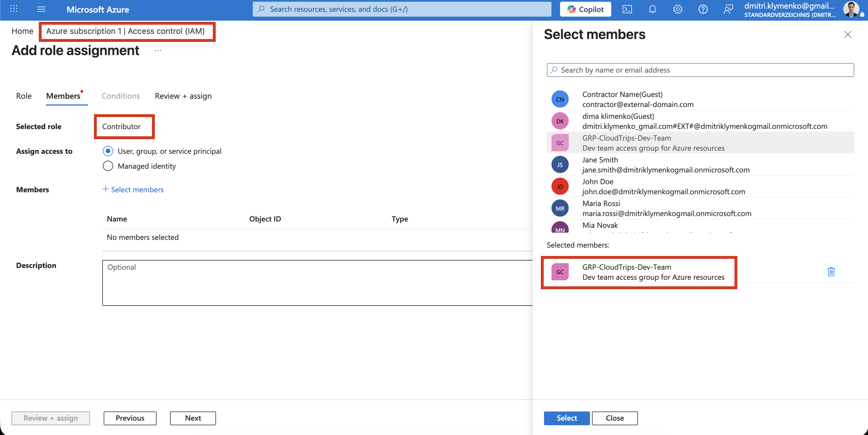Select dima klimenko(Guest) from the list
The height and width of the screenshot is (435, 868).
pos(700,121)
